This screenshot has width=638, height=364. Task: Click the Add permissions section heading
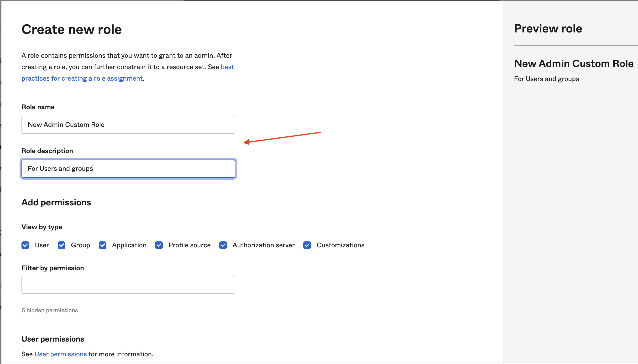coord(56,202)
